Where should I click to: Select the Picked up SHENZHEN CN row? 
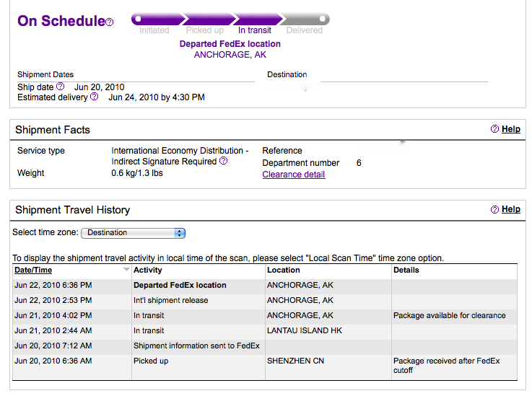(265, 366)
